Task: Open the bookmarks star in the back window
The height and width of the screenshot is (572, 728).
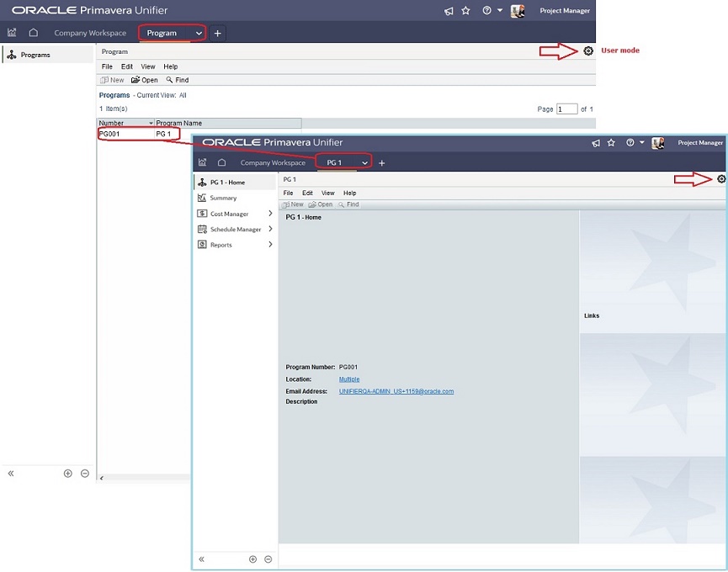Action: (465, 10)
